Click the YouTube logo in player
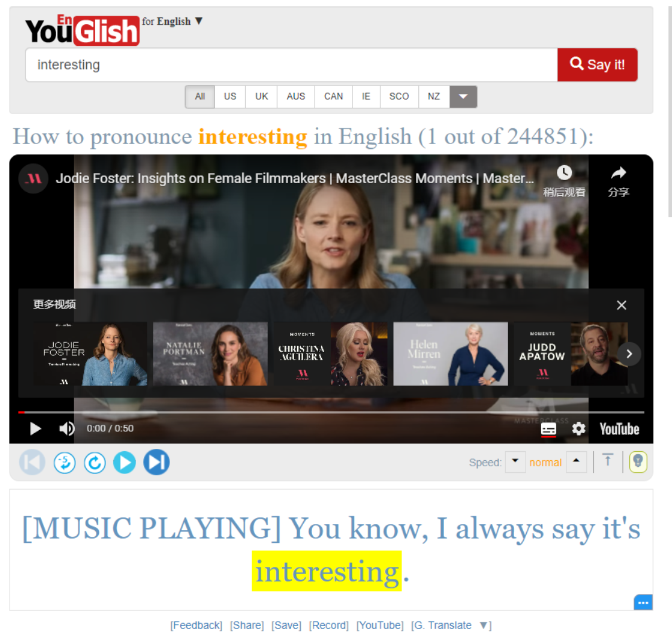The width and height of the screenshot is (672, 638). [620, 429]
